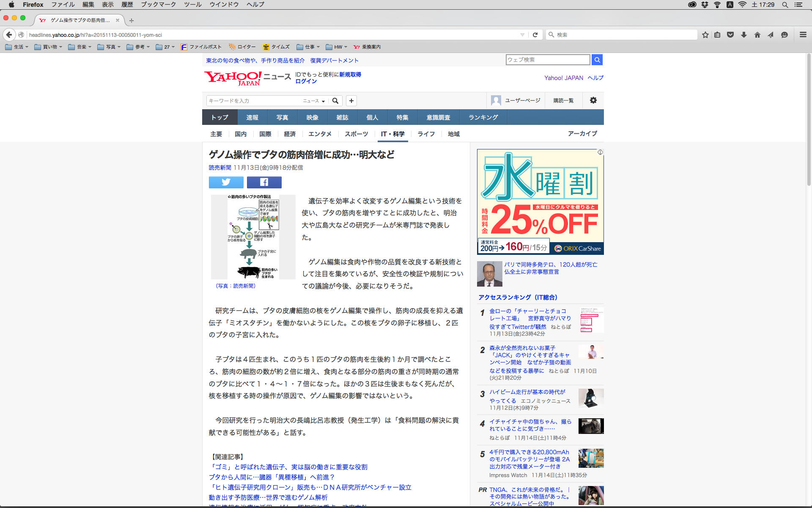Share article on Twitter

pos(226,182)
